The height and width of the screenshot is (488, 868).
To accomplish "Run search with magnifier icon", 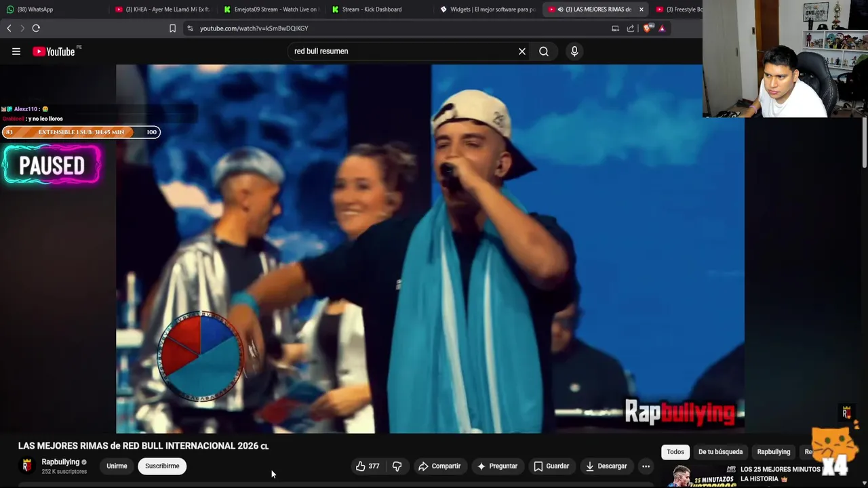I will tap(544, 52).
